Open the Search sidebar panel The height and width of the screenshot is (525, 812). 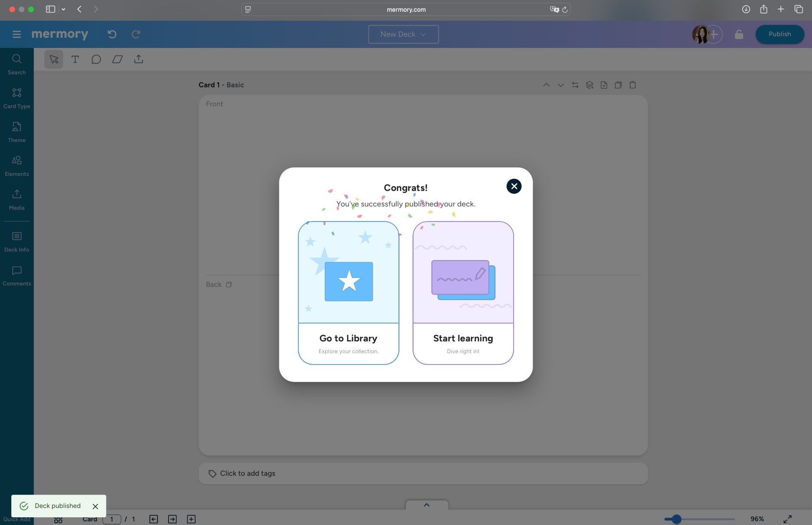click(17, 64)
